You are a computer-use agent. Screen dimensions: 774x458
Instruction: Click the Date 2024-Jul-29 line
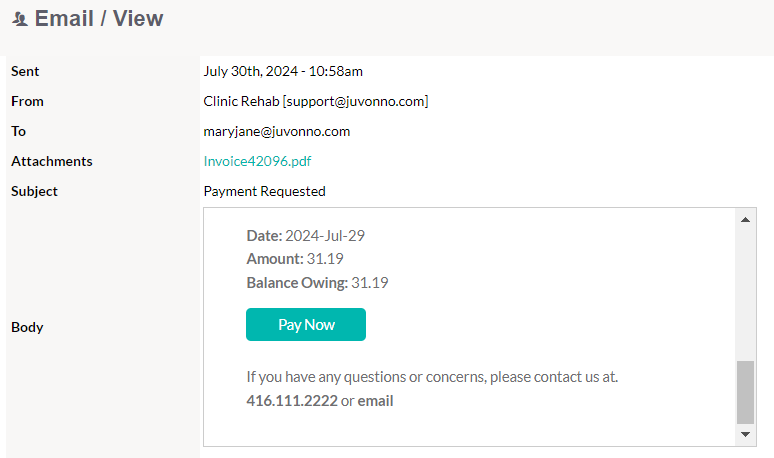(x=306, y=235)
